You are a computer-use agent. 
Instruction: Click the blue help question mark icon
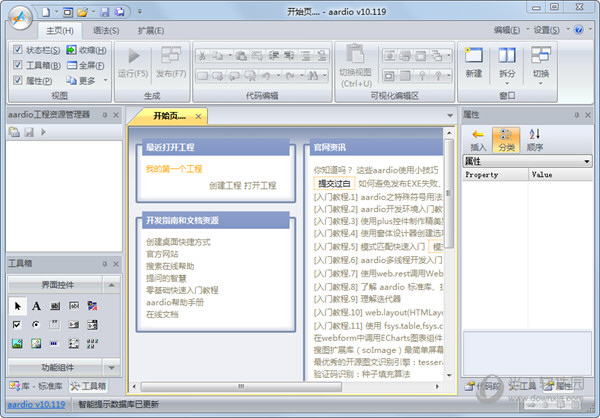click(x=579, y=30)
